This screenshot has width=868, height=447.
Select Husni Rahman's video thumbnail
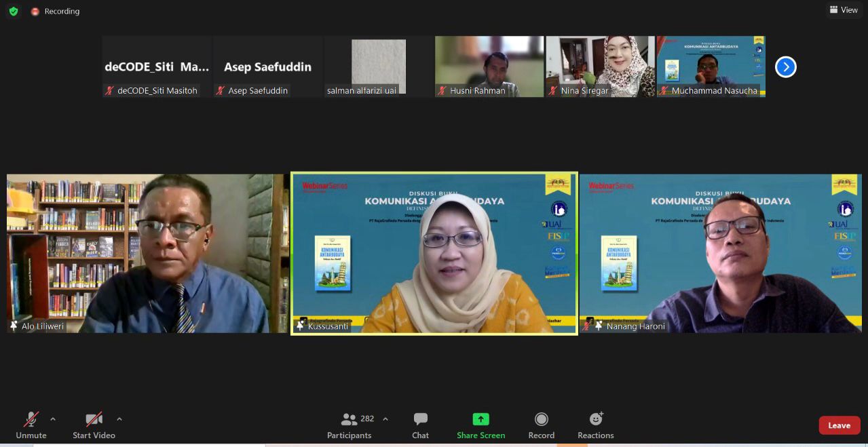coord(489,66)
